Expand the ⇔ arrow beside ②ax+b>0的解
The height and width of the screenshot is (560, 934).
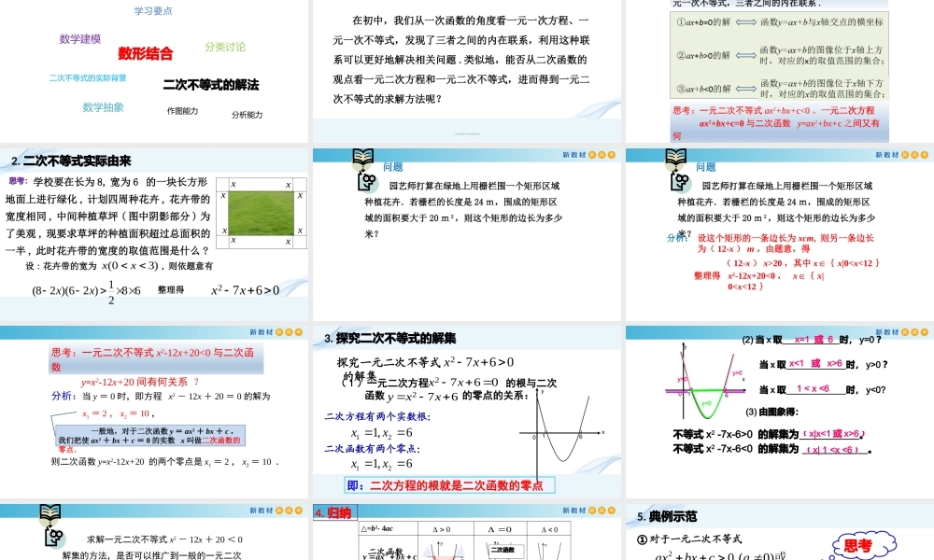[x=746, y=56]
